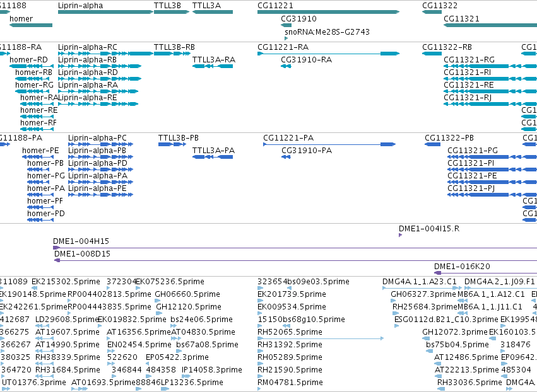
Task: Click EST GH06660.5prime
Action: pyautogui.click(x=187, y=294)
